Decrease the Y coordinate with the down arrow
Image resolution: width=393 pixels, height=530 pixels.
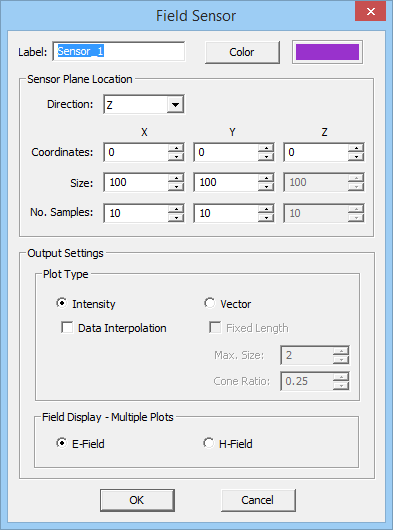click(266, 156)
